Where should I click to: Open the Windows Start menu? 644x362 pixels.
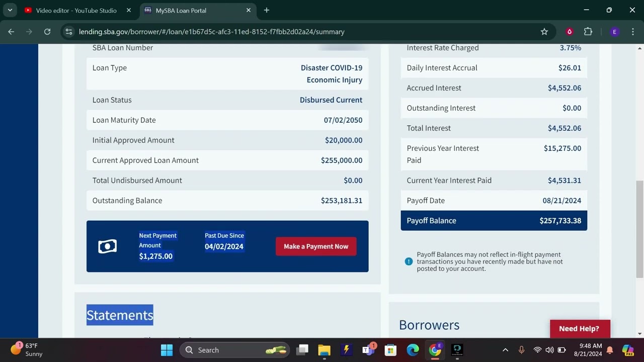click(167, 350)
